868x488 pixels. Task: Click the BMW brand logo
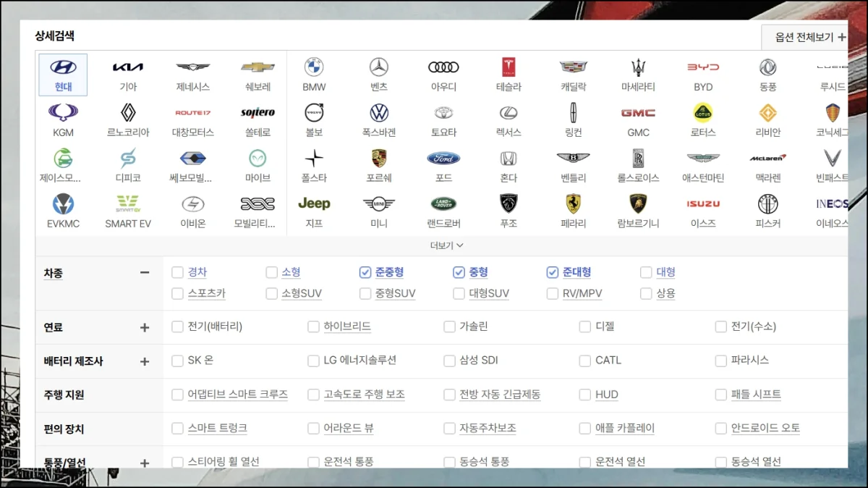[314, 67]
